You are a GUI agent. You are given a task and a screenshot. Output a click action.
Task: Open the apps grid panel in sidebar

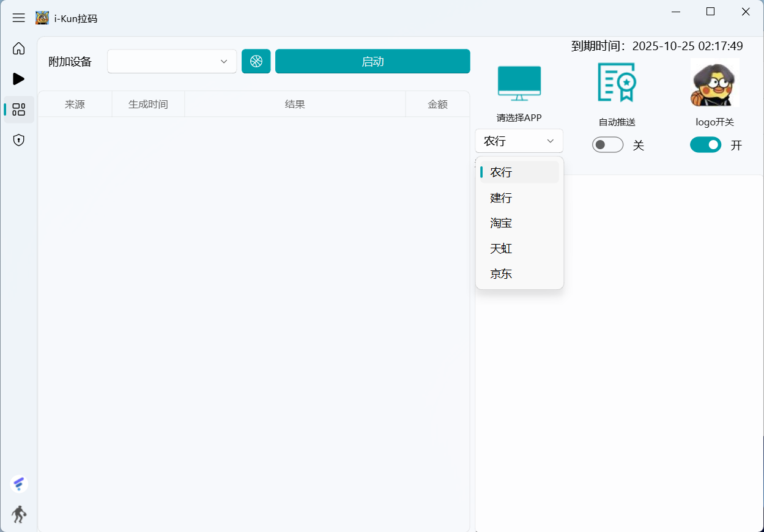click(18, 109)
